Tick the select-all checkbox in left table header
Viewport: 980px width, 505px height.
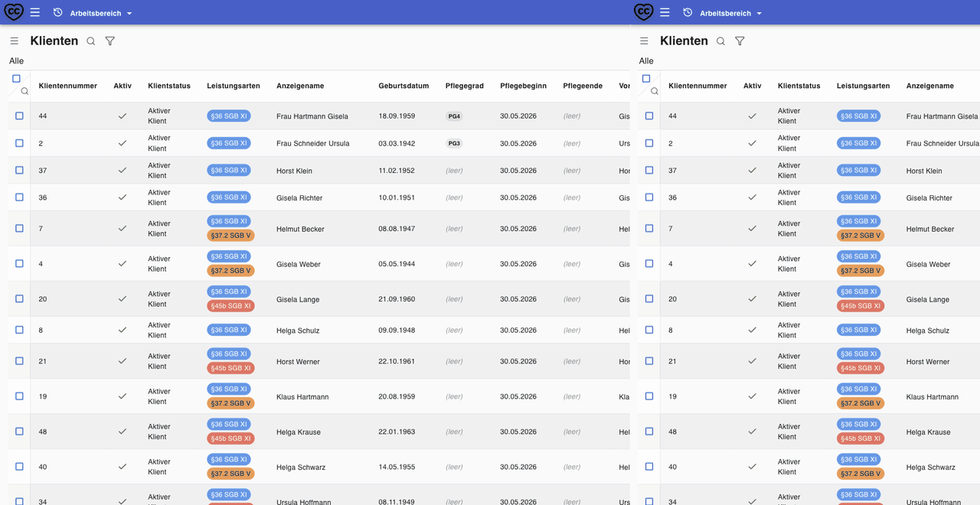16,79
